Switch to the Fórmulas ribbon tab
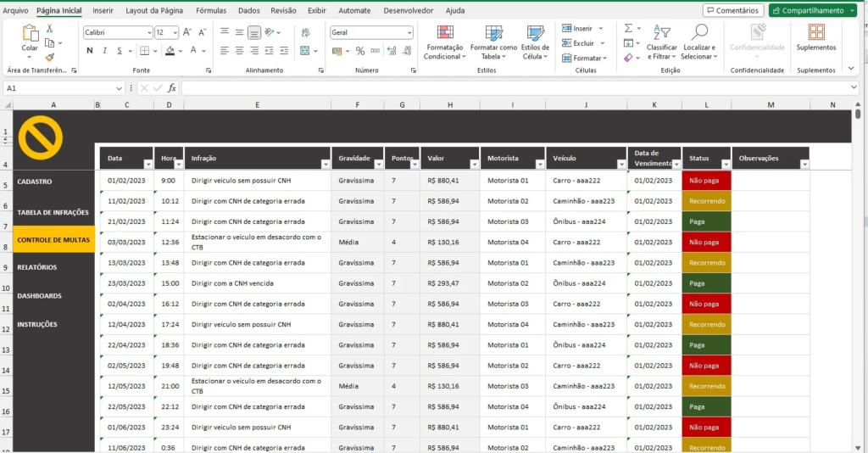The width and height of the screenshot is (868, 453). point(210,11)
